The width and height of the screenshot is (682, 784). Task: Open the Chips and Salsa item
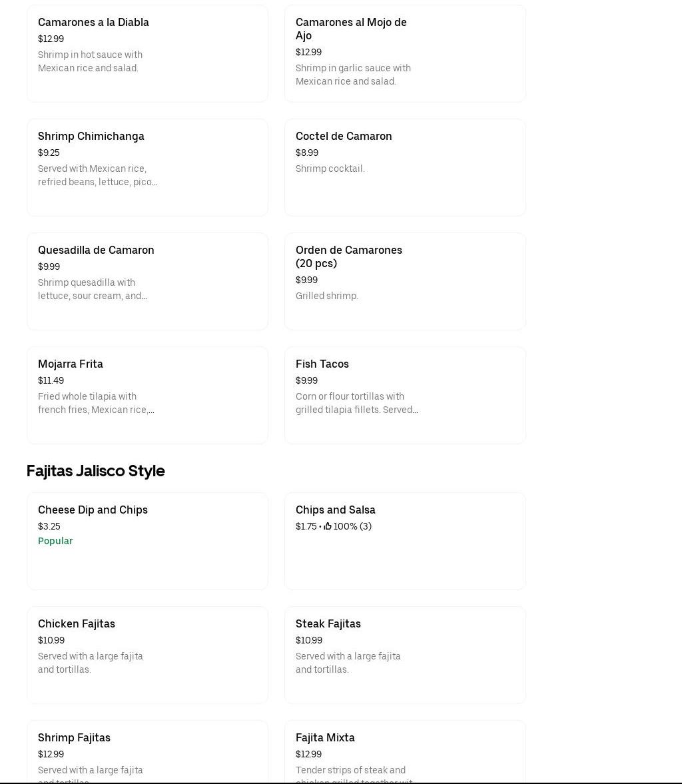pyautogui.click(x=405, y=541)
